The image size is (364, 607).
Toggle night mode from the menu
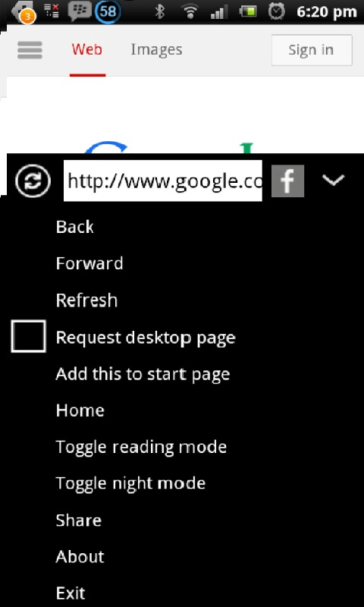click(x=130, y=483)
